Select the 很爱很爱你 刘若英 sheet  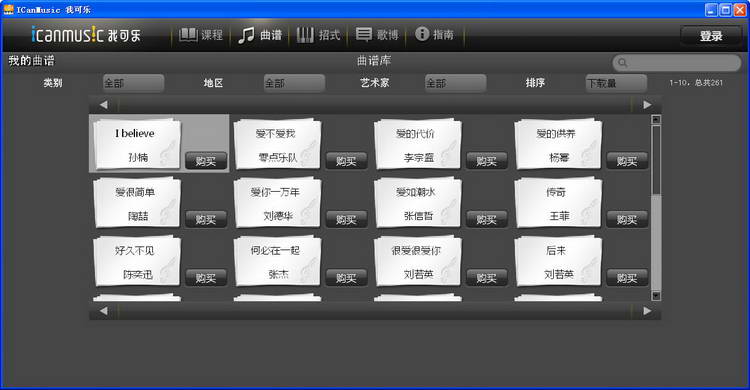click(x=418, y=261)
